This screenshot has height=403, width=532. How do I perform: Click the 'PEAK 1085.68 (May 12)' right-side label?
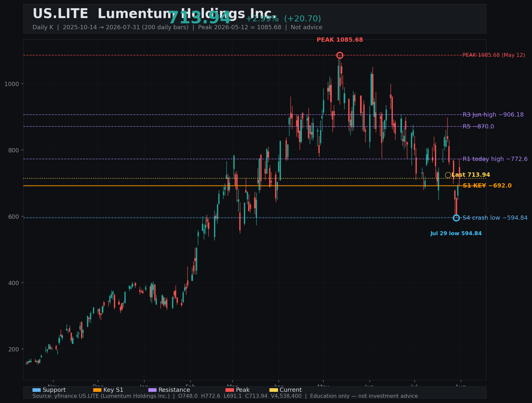tap(494, 55)
